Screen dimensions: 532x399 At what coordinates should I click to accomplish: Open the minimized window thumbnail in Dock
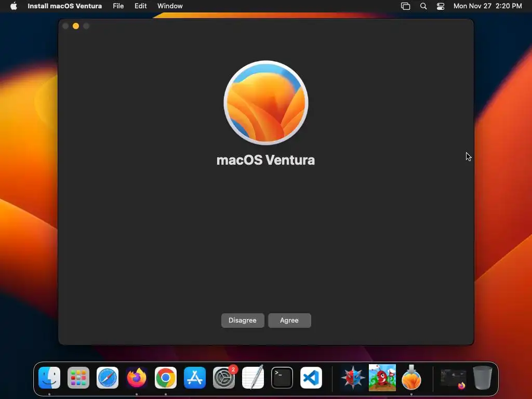pyautogui.click(x=453, y=379)
